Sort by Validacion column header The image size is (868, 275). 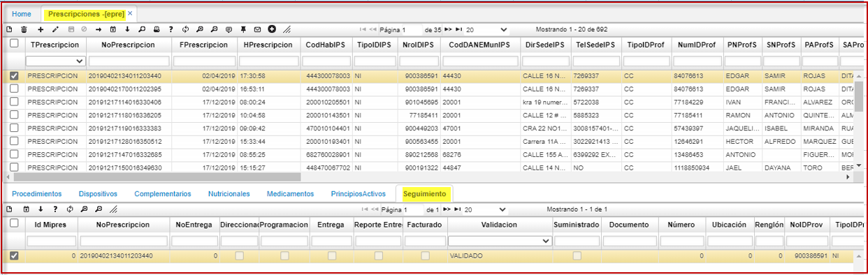(499, 224)
